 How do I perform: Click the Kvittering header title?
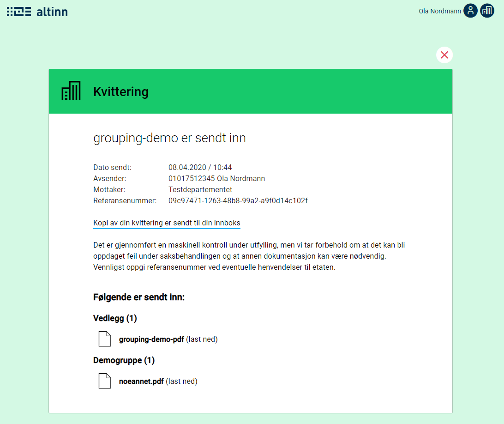[x=120, y=91]
